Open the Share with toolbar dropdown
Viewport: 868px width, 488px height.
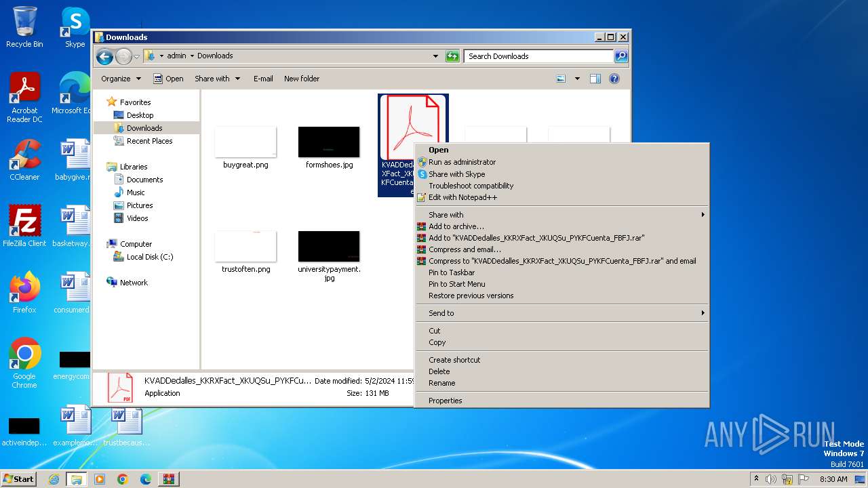(217, 79)
